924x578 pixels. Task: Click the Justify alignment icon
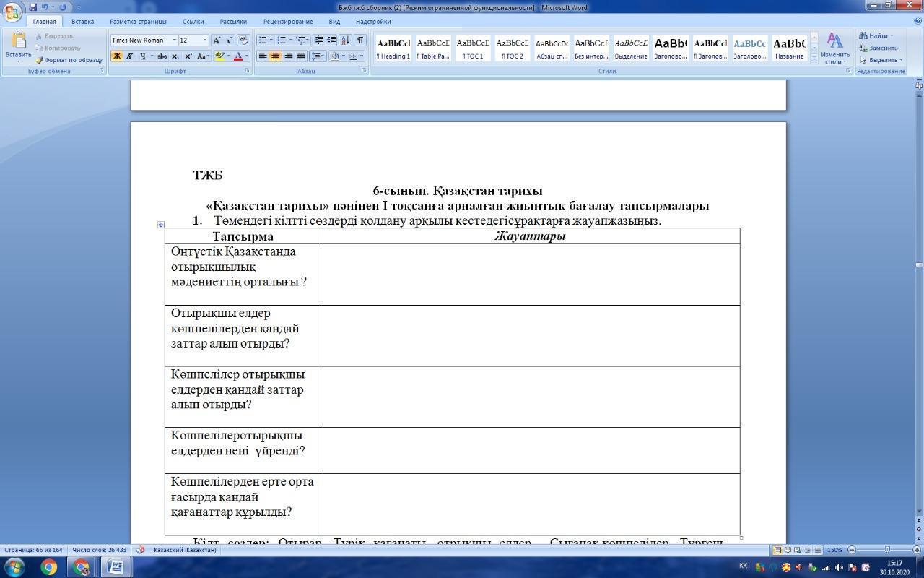tap(301, 56)
